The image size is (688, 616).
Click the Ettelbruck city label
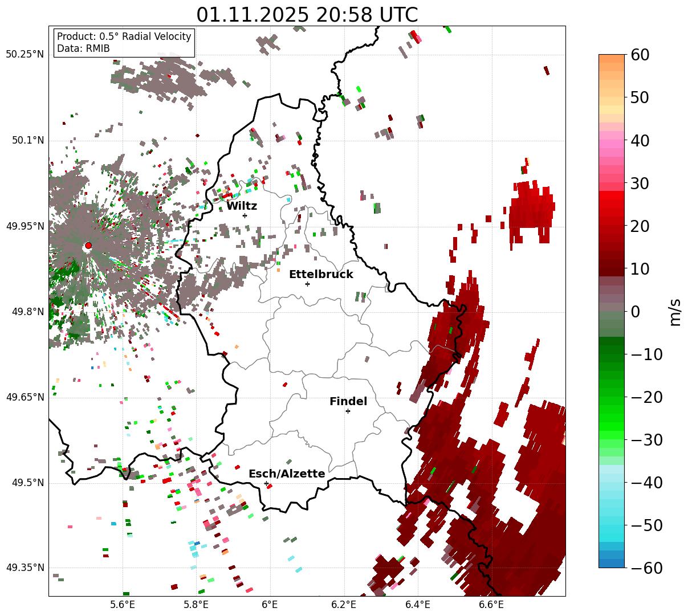[321, 274]
